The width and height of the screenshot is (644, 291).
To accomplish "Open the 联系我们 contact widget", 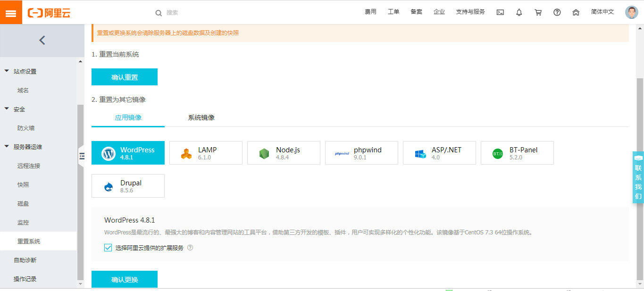I will pyautogui.click(x=638, y=177).
